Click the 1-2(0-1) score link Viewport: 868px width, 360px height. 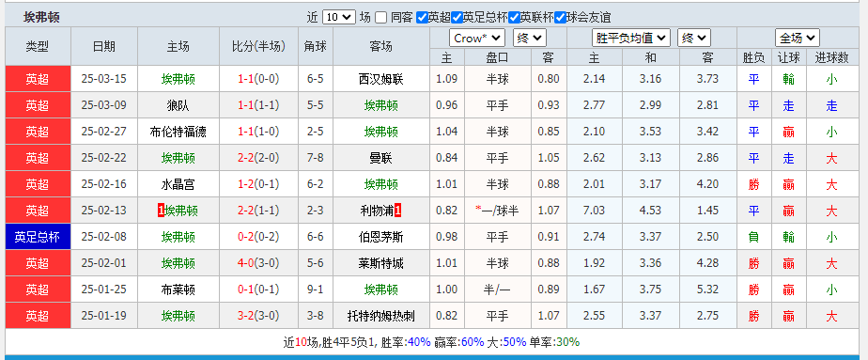point(258,184)
